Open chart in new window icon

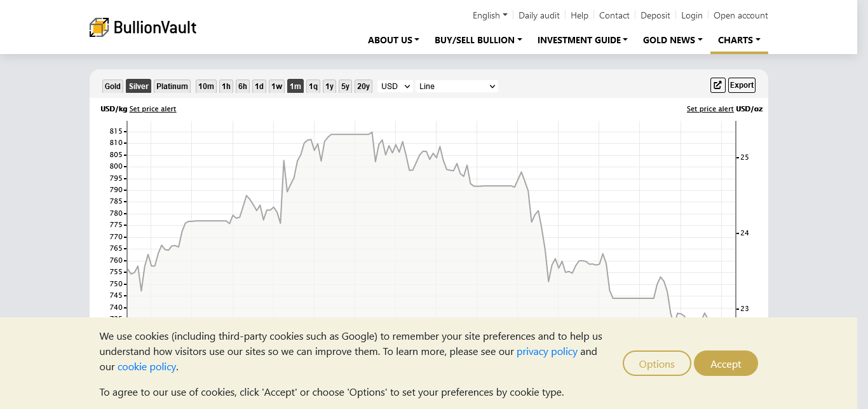click(x=717, y=85)
